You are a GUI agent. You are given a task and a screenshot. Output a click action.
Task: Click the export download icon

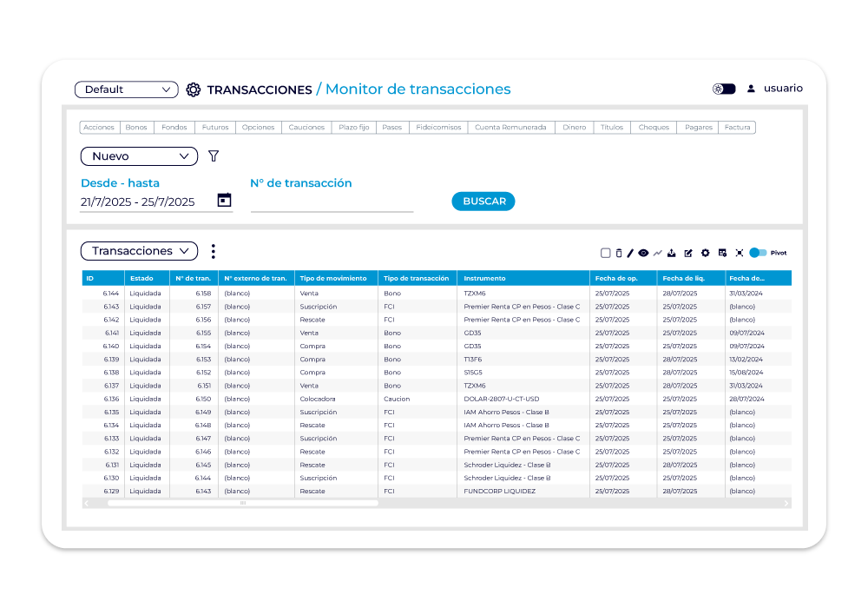(x=672, y=253)
